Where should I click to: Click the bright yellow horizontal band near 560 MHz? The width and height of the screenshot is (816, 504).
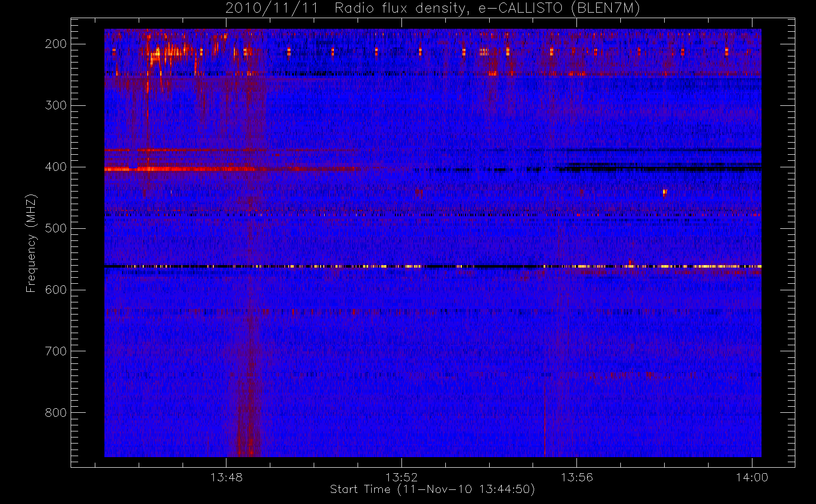[x=433, y=266]
